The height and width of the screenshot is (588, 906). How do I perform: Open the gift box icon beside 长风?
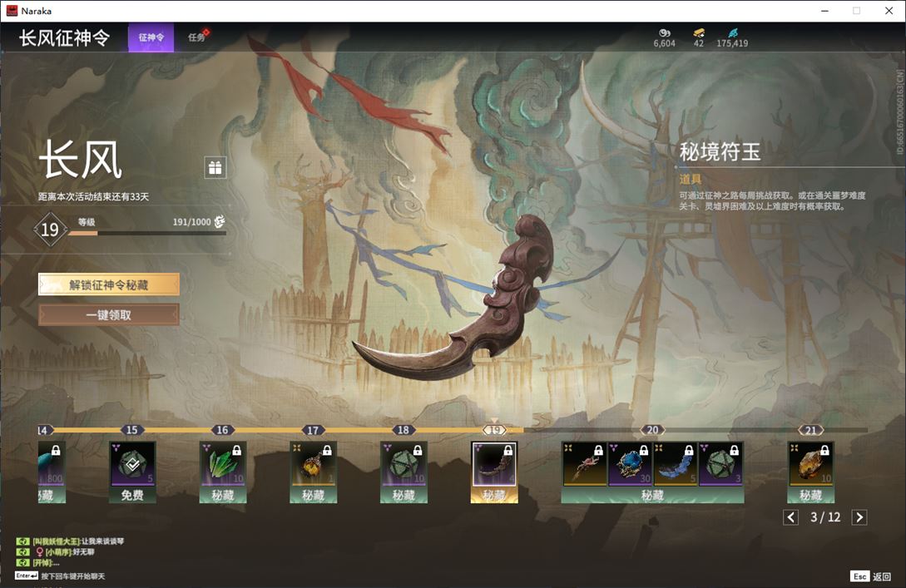[x=215, y=167]
